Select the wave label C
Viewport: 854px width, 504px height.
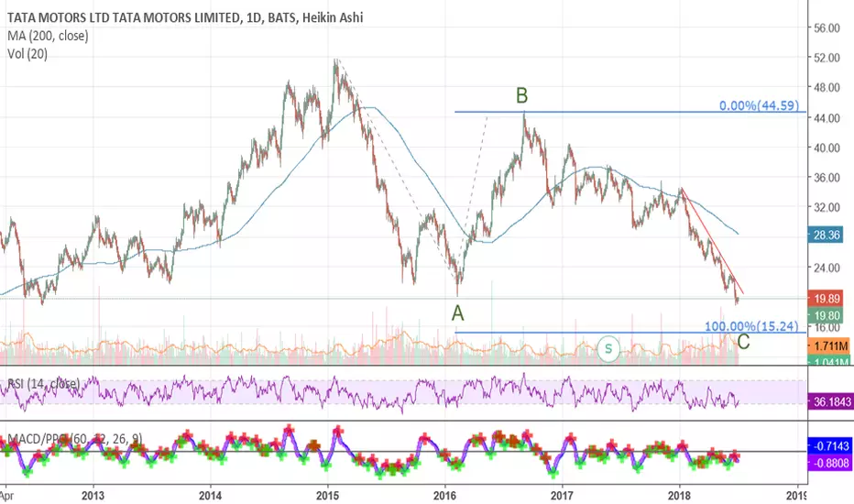743,342
